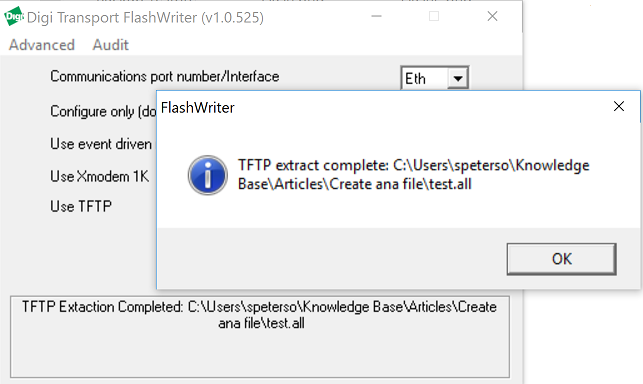
Task: Open the Advanced menu
Action: point(42,45)
